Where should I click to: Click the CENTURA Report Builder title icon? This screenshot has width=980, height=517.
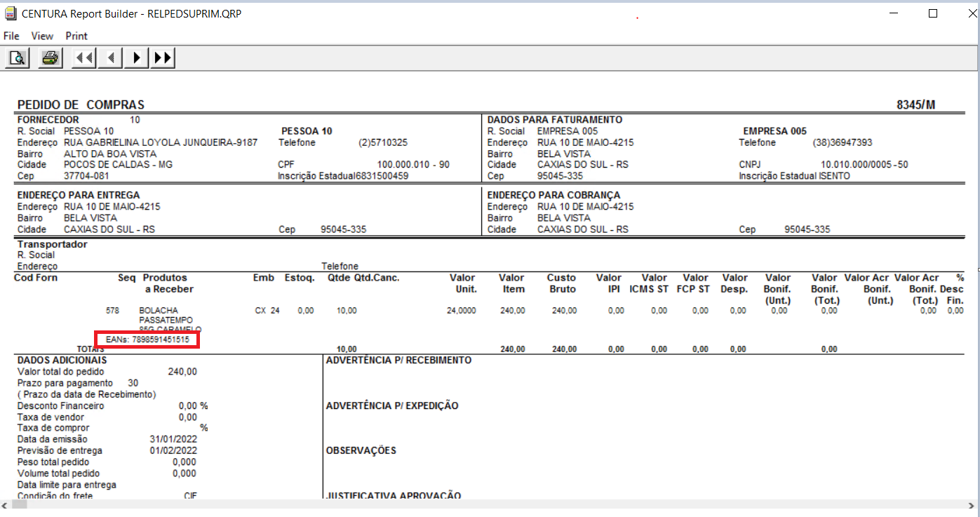(10, 13)
